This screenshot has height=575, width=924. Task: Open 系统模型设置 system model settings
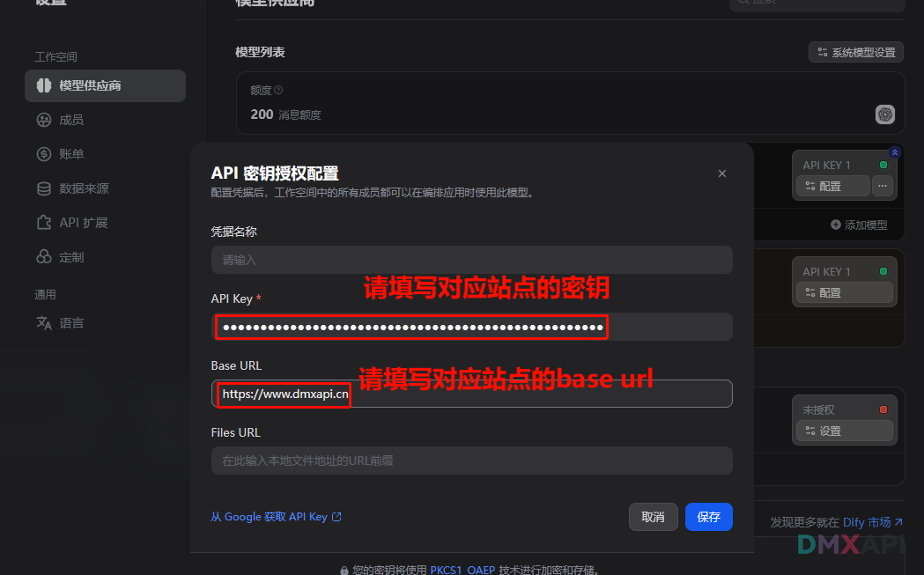(x=856, y=52)
